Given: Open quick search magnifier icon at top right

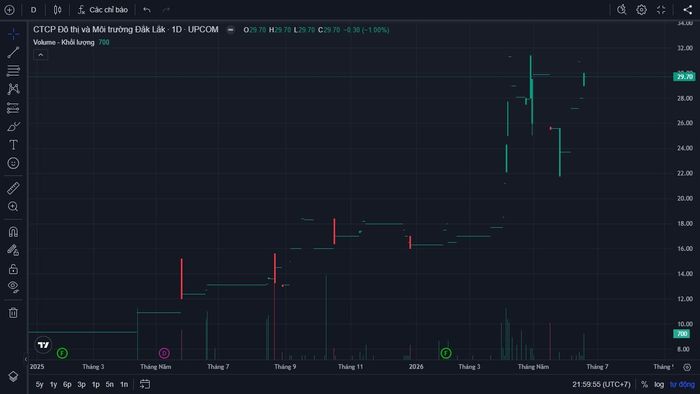Looking at the screenshot, I should (621, 9).
